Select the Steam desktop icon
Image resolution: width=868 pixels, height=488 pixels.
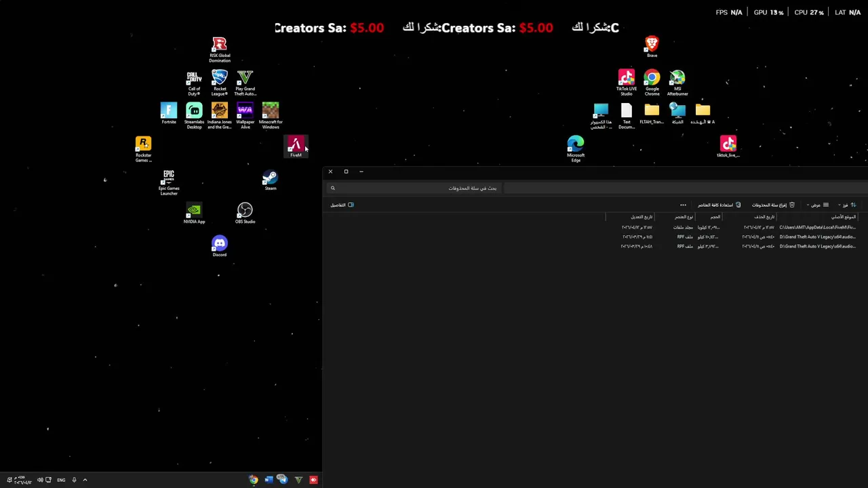pyautogui.click(x=270, y=180)
